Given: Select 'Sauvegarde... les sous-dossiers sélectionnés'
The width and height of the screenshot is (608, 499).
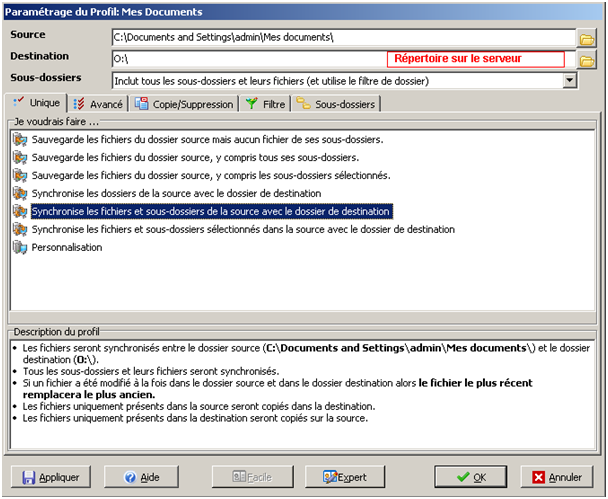Looking at the screenshot, I should [211, 176].
